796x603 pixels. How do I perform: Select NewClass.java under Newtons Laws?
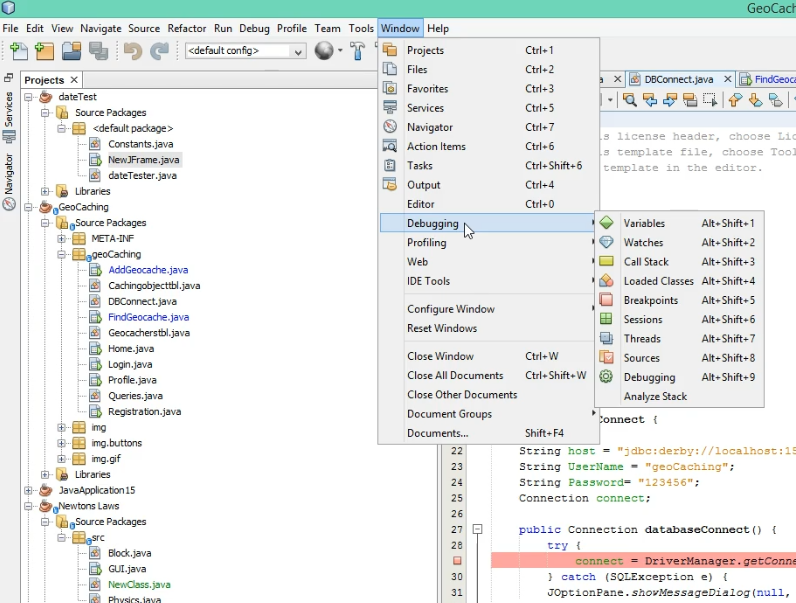click(139, 585)
